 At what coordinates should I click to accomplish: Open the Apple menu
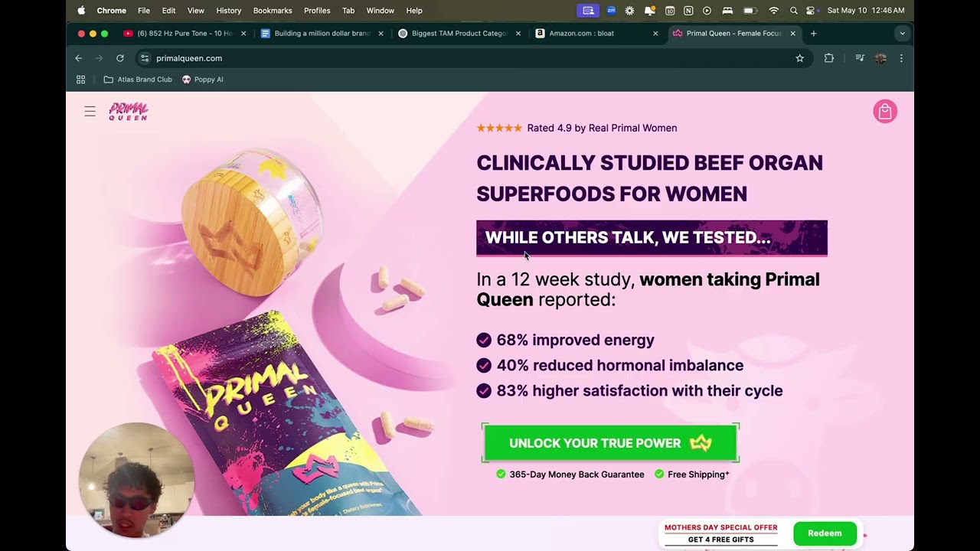pyautogui.click(x=81, y=11)
